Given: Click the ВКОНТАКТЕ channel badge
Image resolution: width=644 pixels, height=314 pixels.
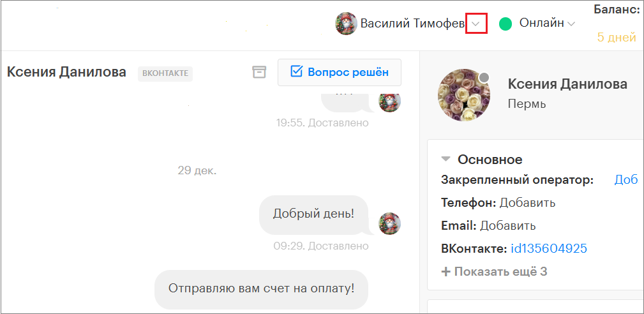Looking at the screenshot, I should (165, 73).
